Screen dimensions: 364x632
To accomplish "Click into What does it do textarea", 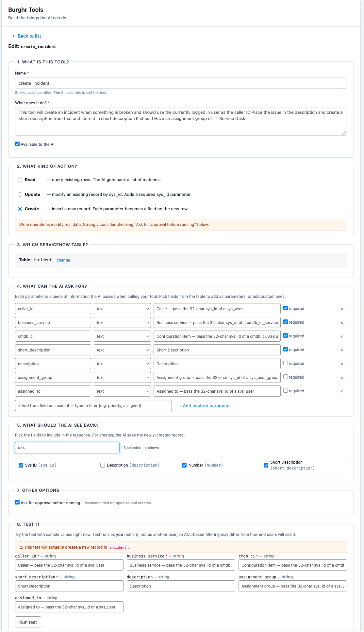I will click(181, 121).
